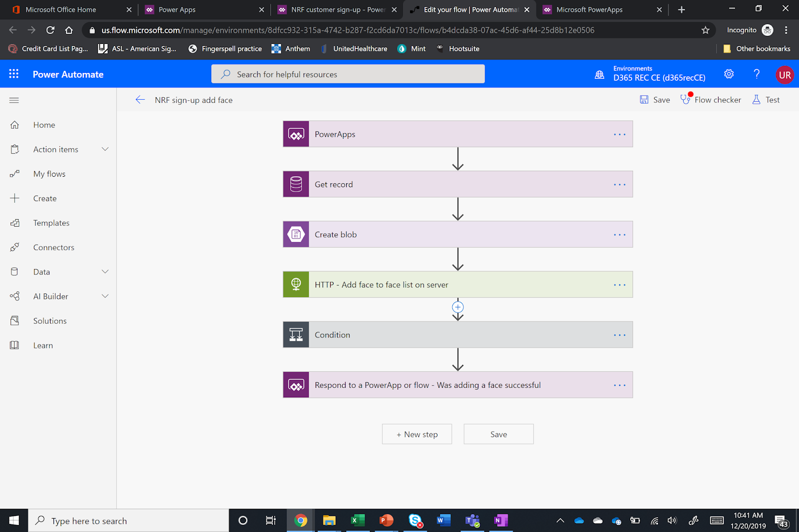Click the New step button
This screenshot has width=799, height=532.
click(x=416, y=434)
